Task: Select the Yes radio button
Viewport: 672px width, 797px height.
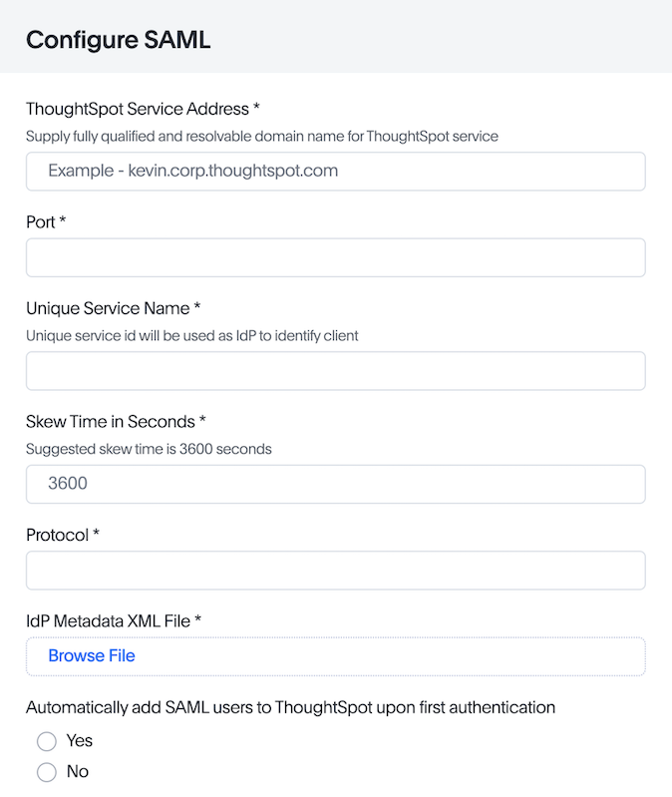Action: pos(47,741)
